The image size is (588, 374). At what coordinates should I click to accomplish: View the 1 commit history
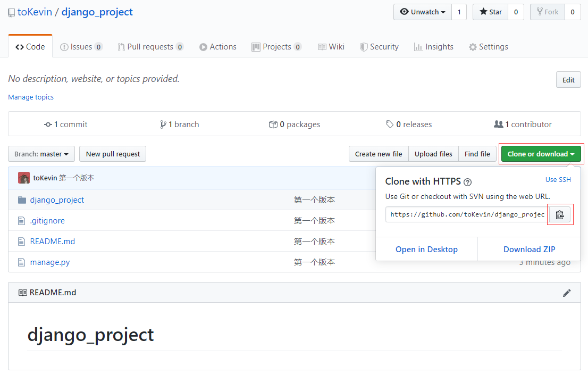(x=65, y=124)
